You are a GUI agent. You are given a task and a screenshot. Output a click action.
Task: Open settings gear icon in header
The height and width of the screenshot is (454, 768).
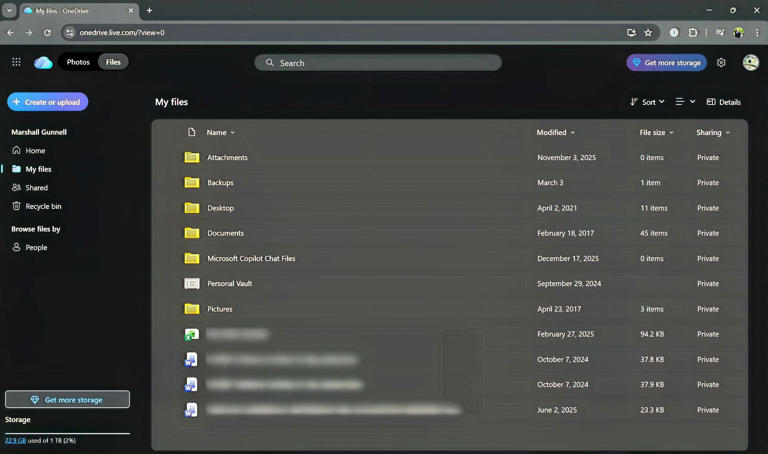pos(721,63)
